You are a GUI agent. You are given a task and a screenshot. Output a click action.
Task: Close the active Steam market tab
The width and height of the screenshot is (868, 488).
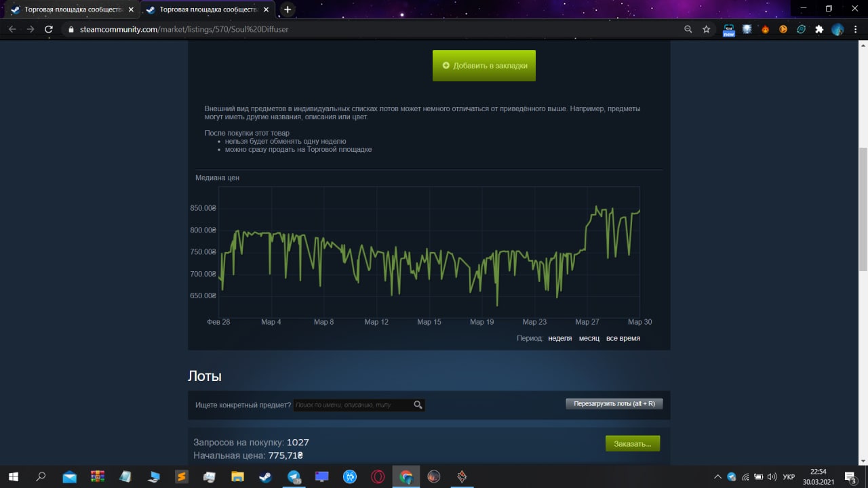point(267,9)
